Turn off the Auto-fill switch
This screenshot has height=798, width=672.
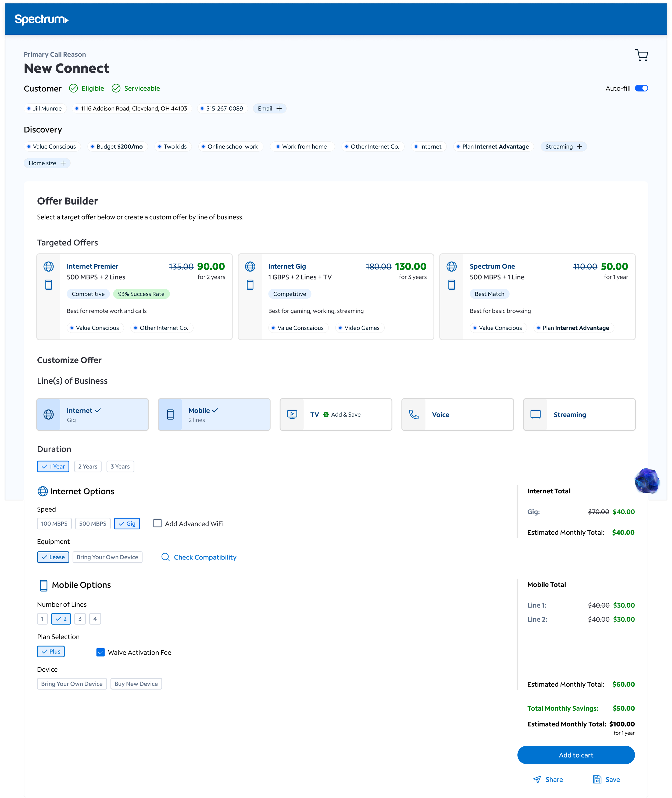pos(642,88)
